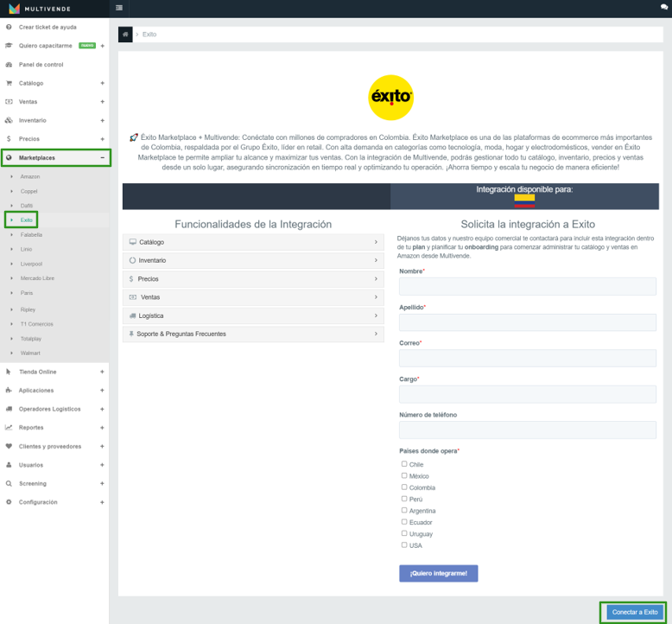Click the home breadcrumb icon
This screenshot has width=672, height=624.
(x=125, y=35)
